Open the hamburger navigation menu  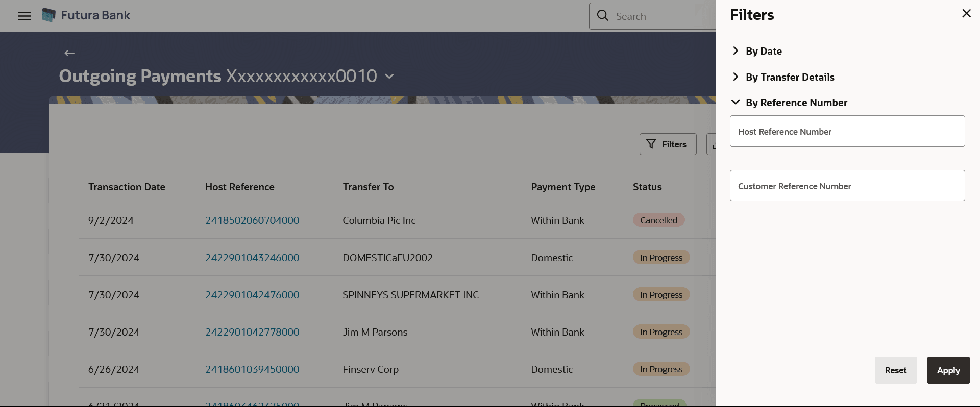click(24, 16)
